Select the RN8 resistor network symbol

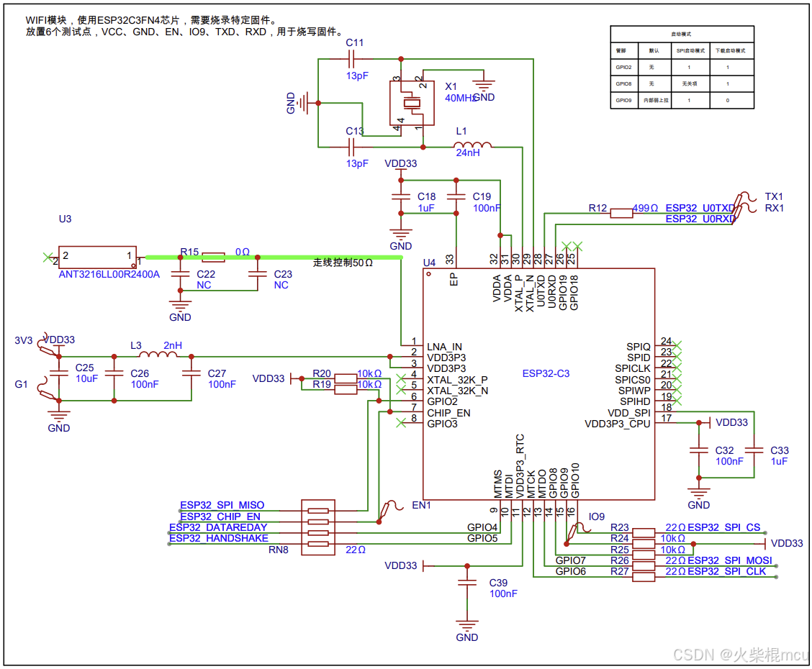318,527
